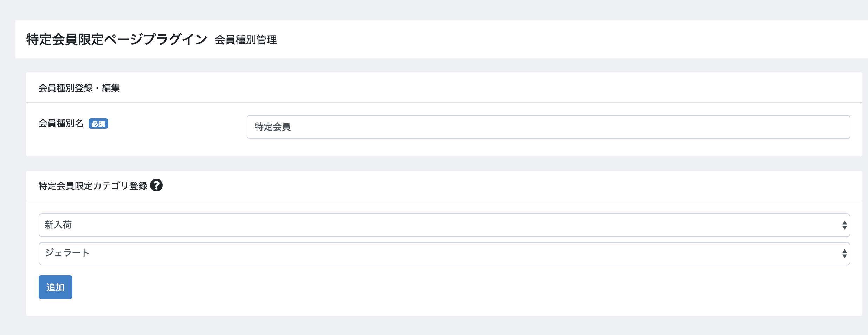Click the 特定会員限定ページプラグイン page title
868x335 pixels.
coord(117,39)
